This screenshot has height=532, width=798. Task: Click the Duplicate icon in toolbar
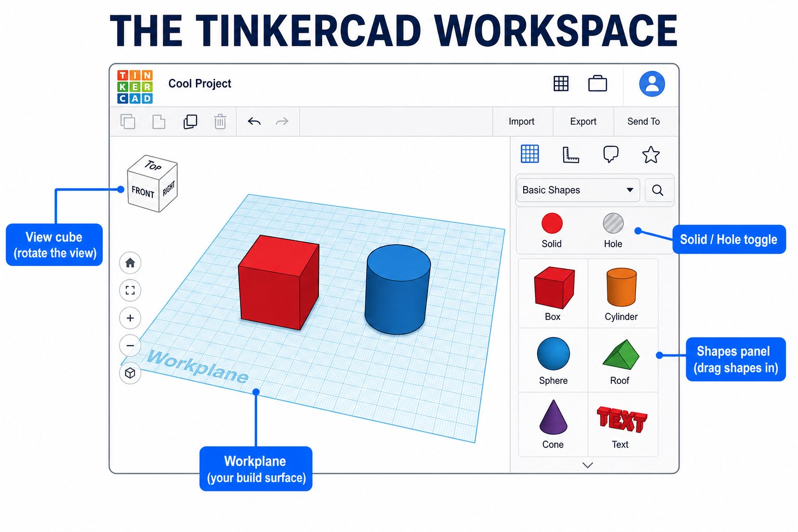point(190,122)
